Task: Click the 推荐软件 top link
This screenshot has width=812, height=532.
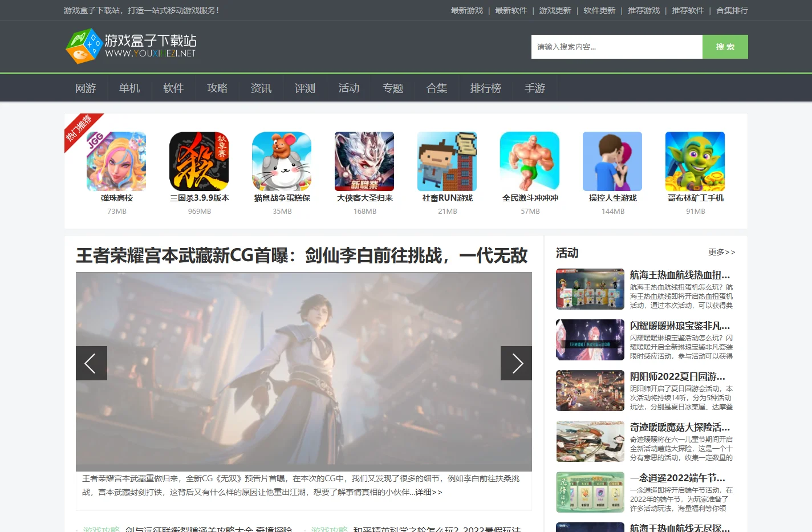Action: point(688,10)
